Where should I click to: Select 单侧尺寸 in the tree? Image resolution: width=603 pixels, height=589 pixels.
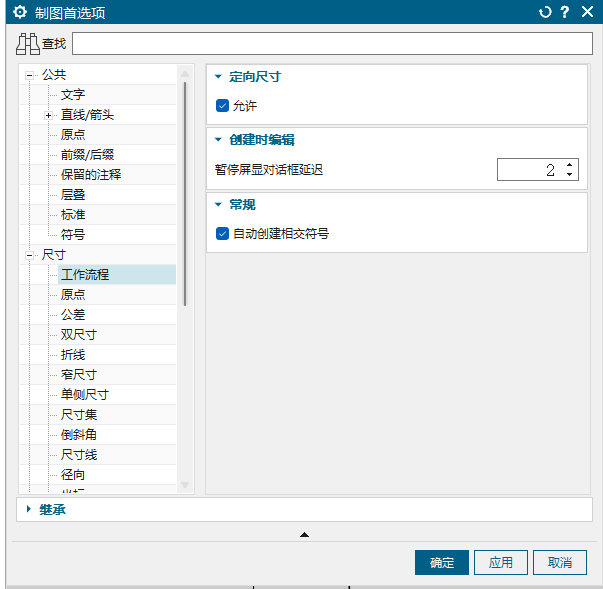click(85, 394)
